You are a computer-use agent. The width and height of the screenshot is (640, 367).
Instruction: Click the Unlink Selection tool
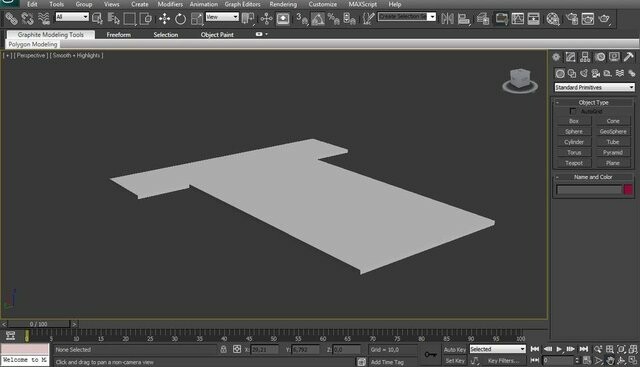pyautogui.click(x=27, y=18)
